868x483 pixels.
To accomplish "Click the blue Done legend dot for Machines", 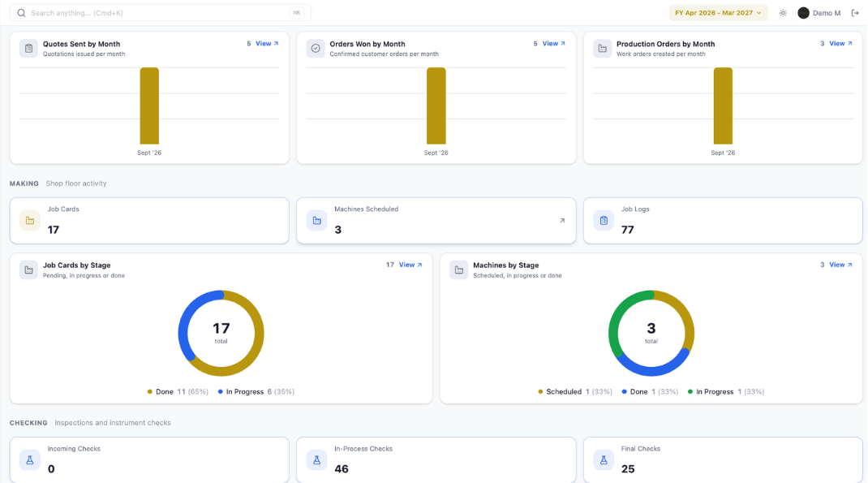I will coord(625,391).
